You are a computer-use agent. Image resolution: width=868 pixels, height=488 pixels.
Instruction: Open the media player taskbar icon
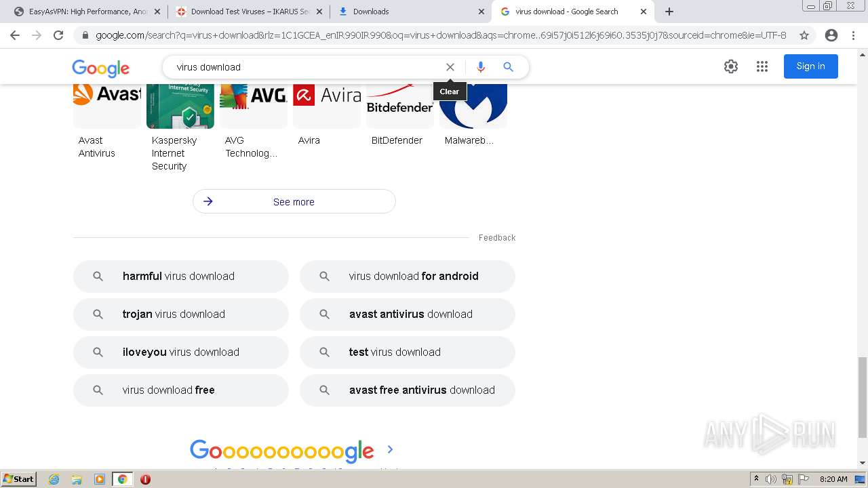(100, 479)
